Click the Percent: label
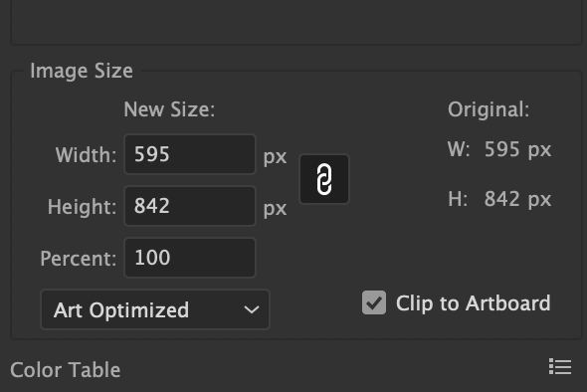The width and height of the screenshot is (587, 392). coord(79,259)
